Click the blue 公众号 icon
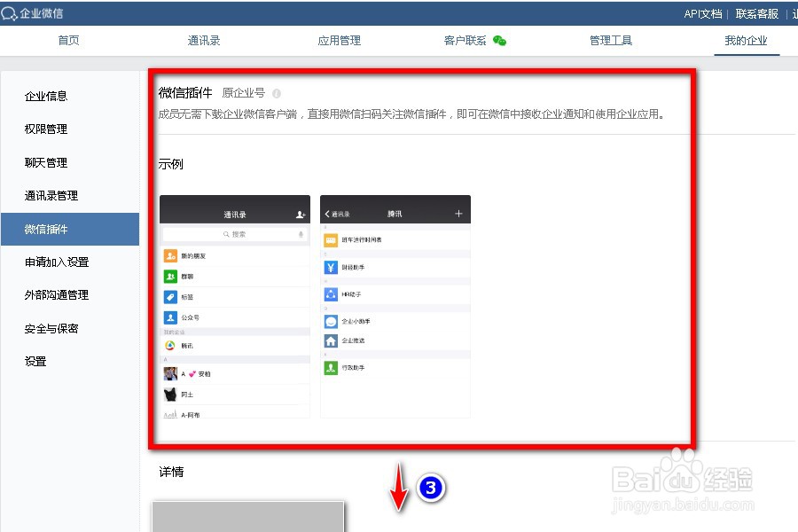798x532 pixels. 170,317
